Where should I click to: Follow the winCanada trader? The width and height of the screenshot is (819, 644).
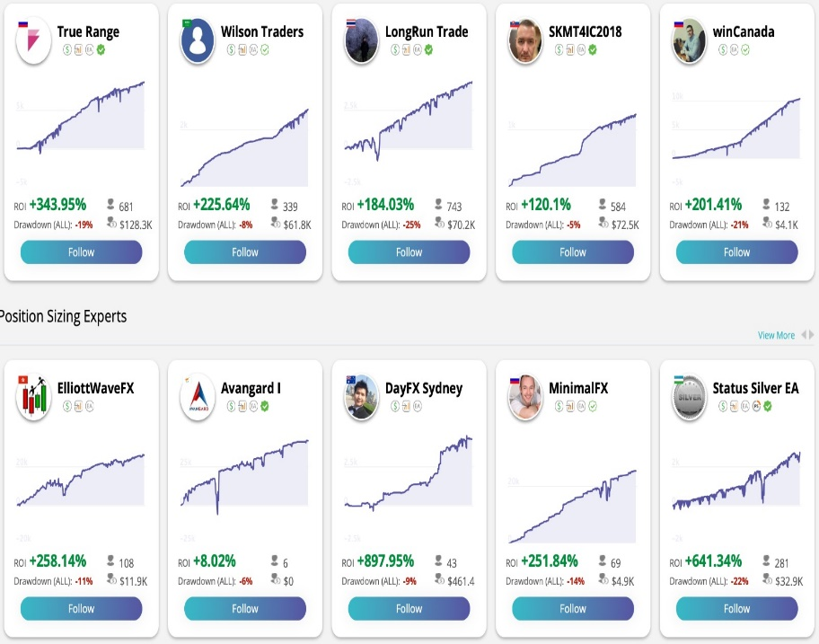(736, 252)
